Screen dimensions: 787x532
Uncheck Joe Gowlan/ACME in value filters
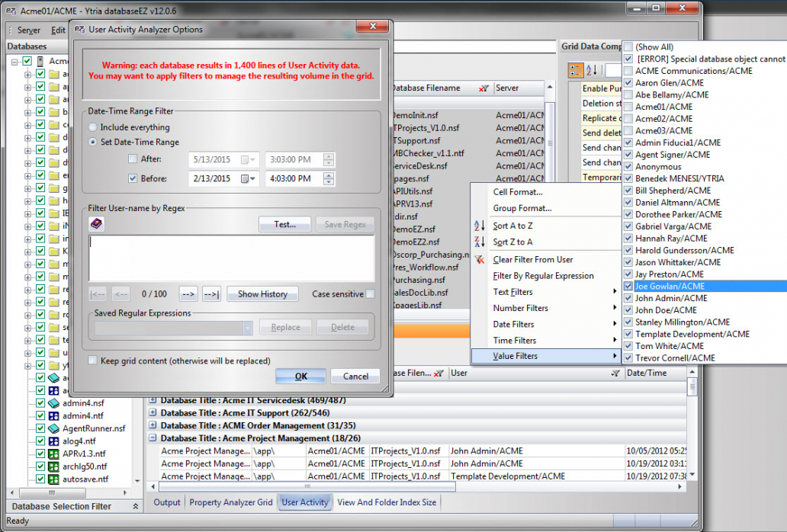(x=628, y=287)
